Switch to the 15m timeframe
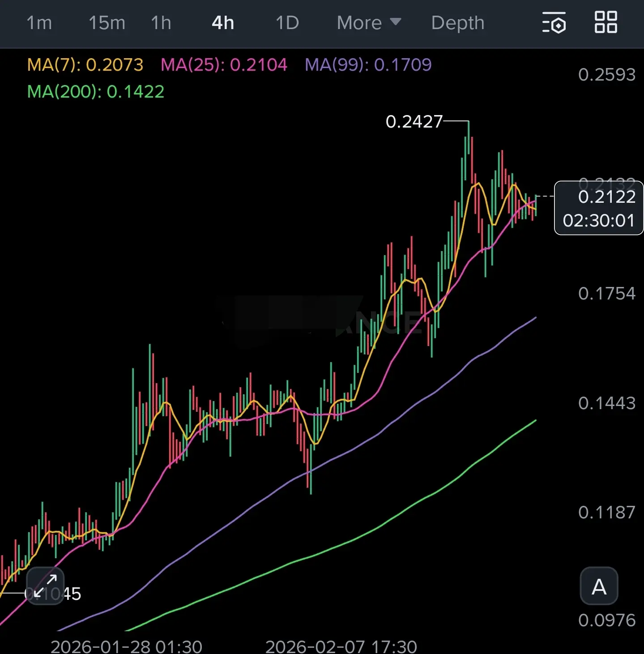 [107, 23]
